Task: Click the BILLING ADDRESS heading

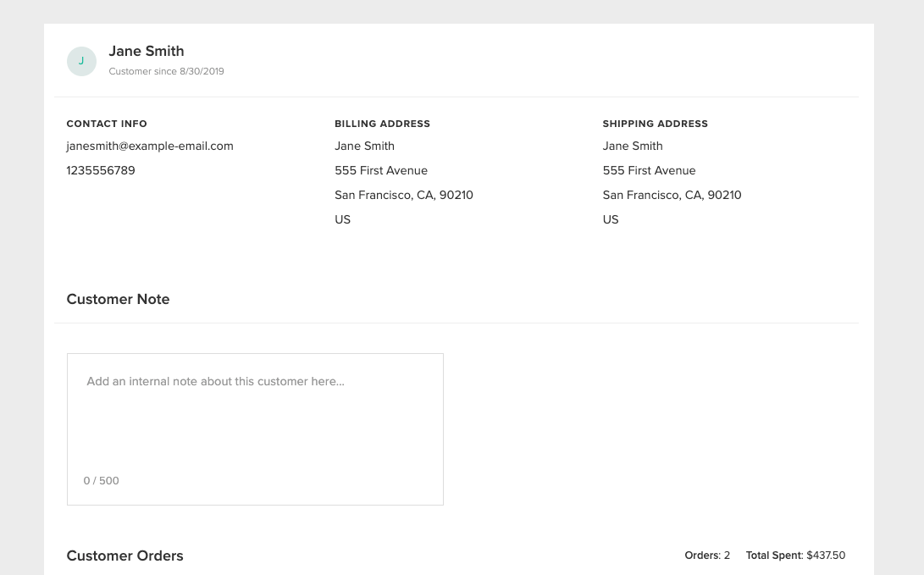Action: (x=383, y=124)
